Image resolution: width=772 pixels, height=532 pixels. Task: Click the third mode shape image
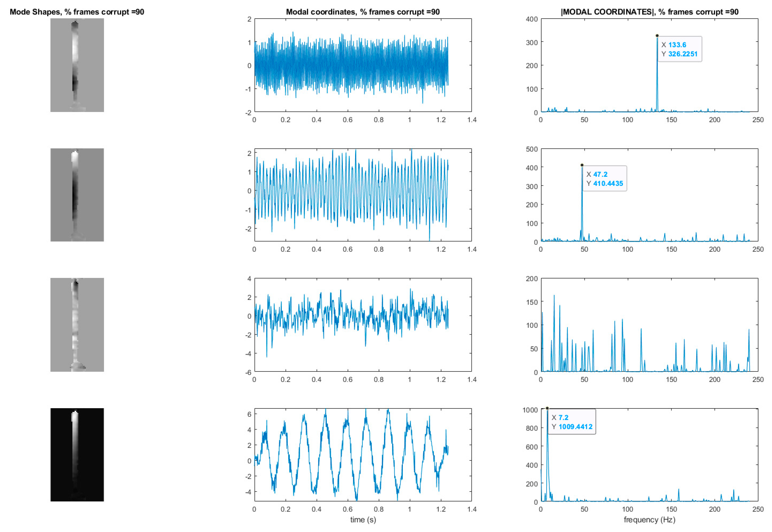77,325
